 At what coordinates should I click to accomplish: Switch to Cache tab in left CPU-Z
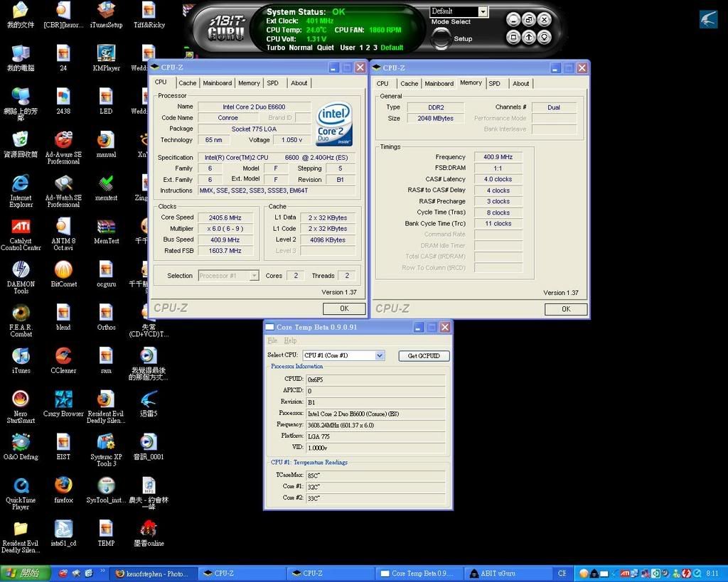click(x=188, y=83)
